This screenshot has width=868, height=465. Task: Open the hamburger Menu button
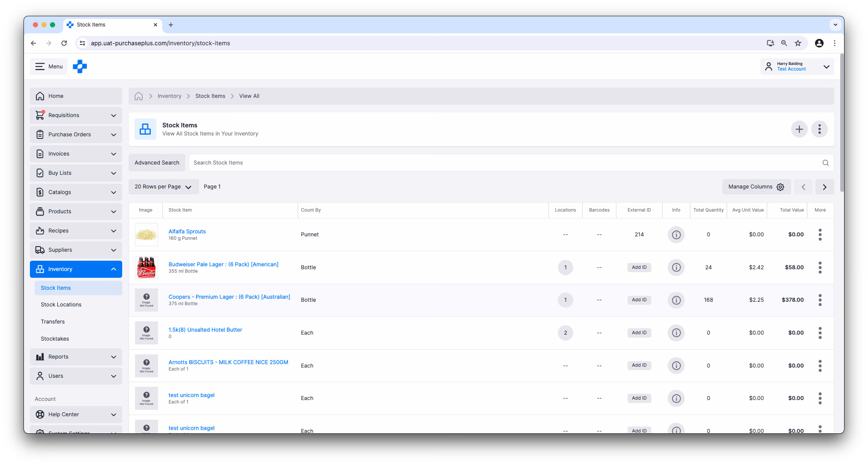click(x=49, y=67)
